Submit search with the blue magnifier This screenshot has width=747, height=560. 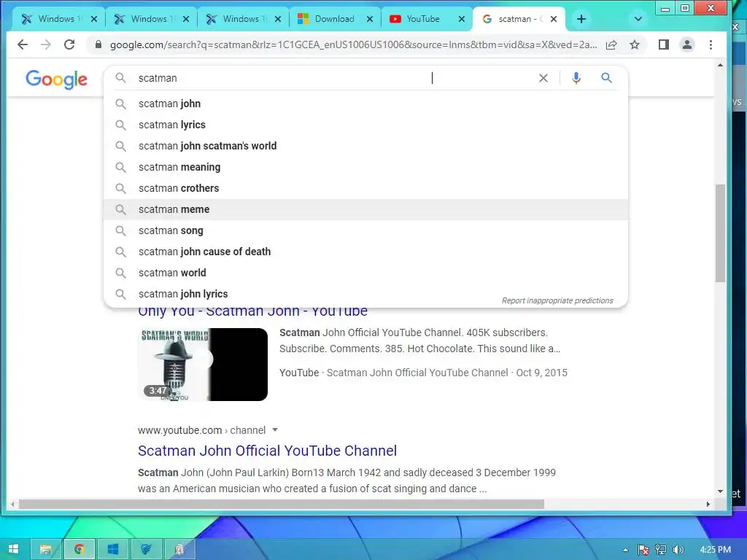606,77
